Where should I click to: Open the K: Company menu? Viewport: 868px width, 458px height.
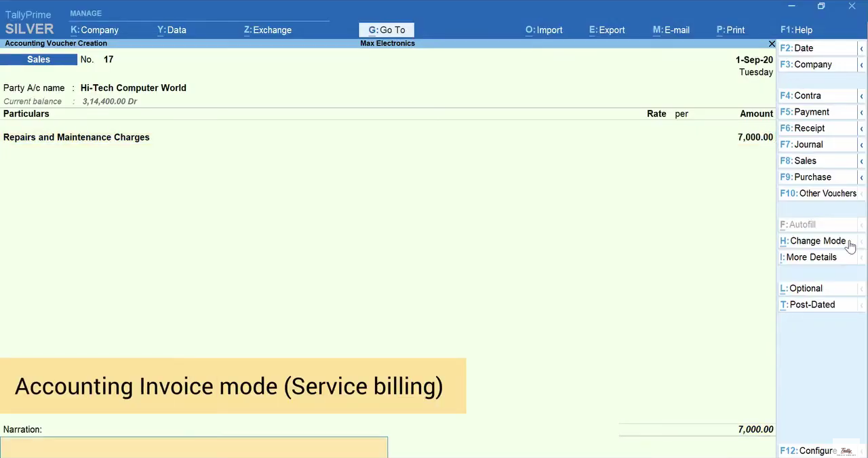94,30
